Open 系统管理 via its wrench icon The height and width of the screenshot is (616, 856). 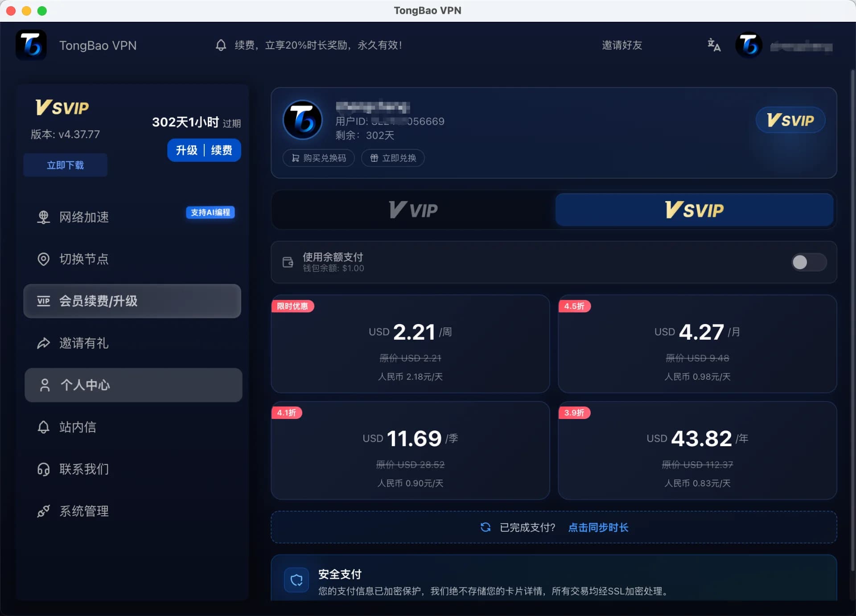click(x=43, y=511)
